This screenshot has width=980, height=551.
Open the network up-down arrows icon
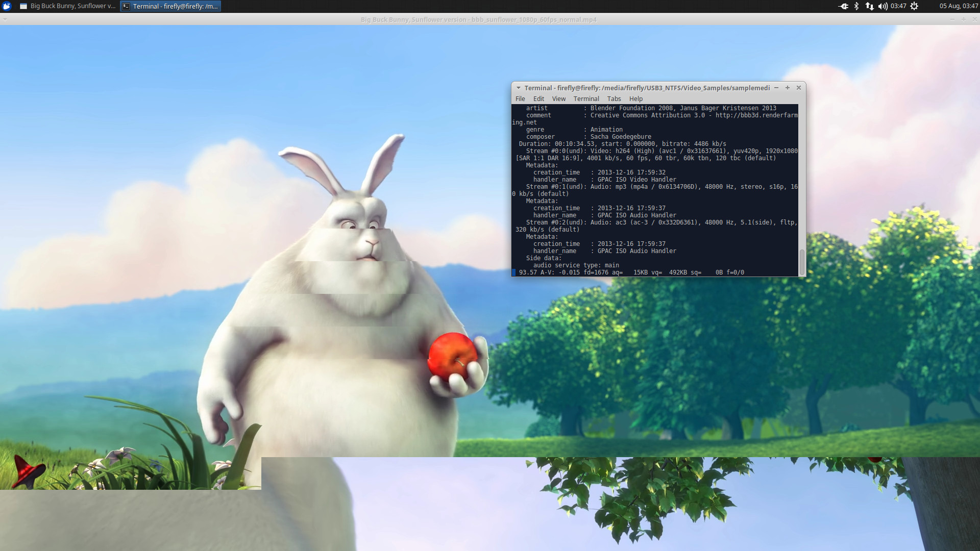[x=869, y=6]
